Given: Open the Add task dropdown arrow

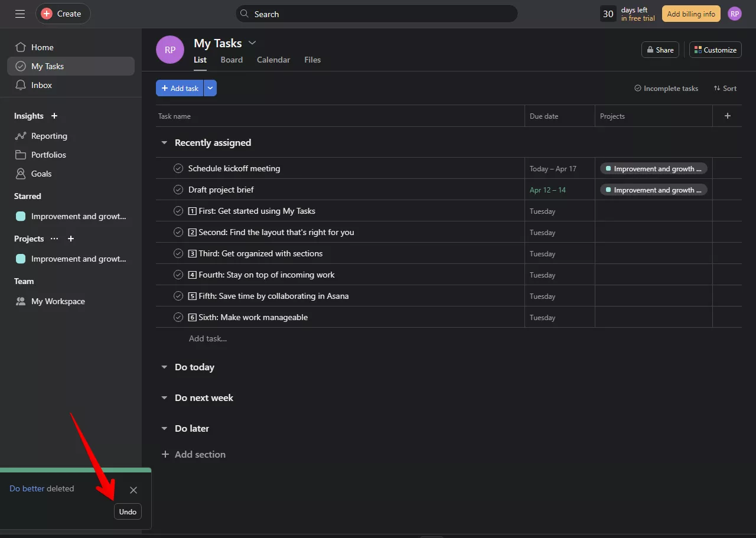Looking at the screenshot, I should point(210,88).
